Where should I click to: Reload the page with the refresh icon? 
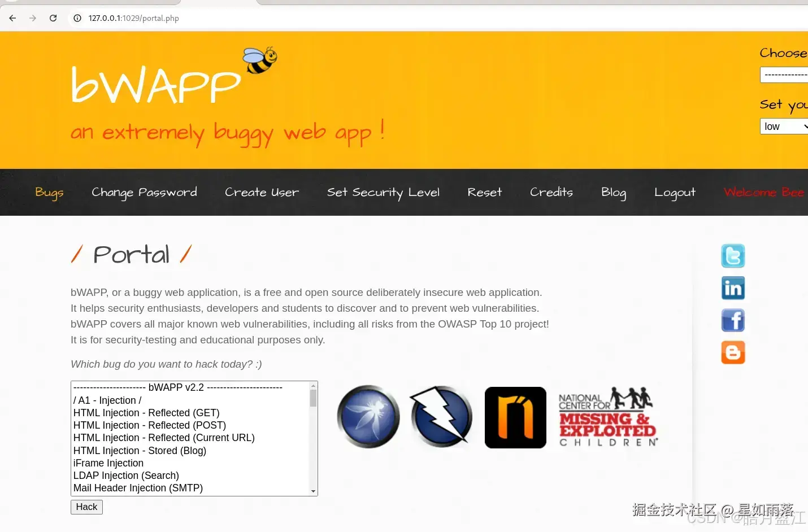(x=53, y=18)
